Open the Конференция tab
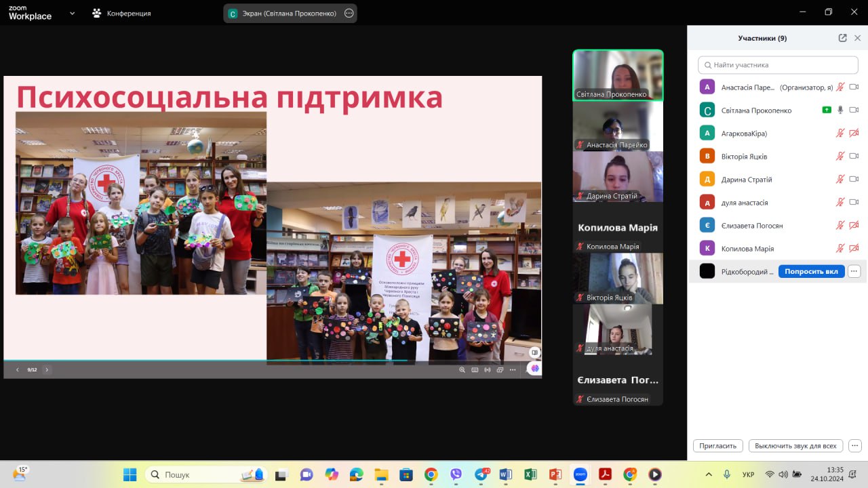The image size is (868, 488). point(122,13)
